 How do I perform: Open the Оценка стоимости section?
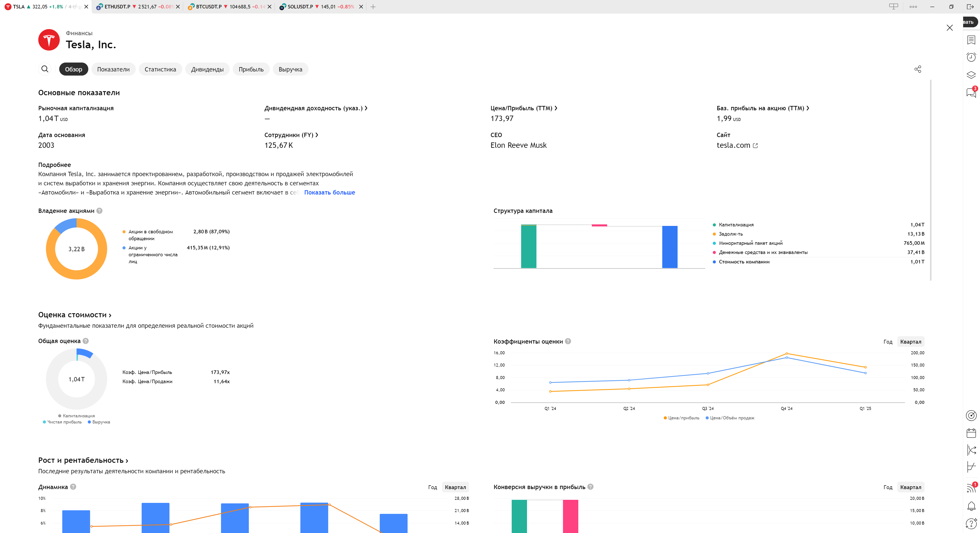tap(75, 315)
